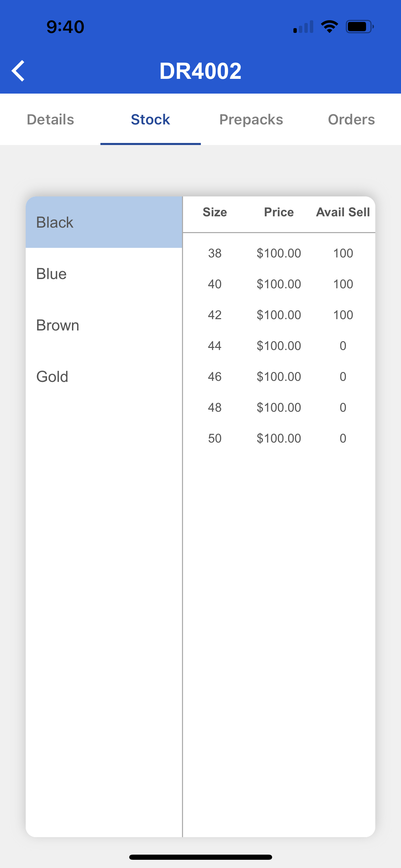This screenshot has height=868, width=401.
Task: Tap the cellular signal bars icon
Action: click(x=303, y=27)
